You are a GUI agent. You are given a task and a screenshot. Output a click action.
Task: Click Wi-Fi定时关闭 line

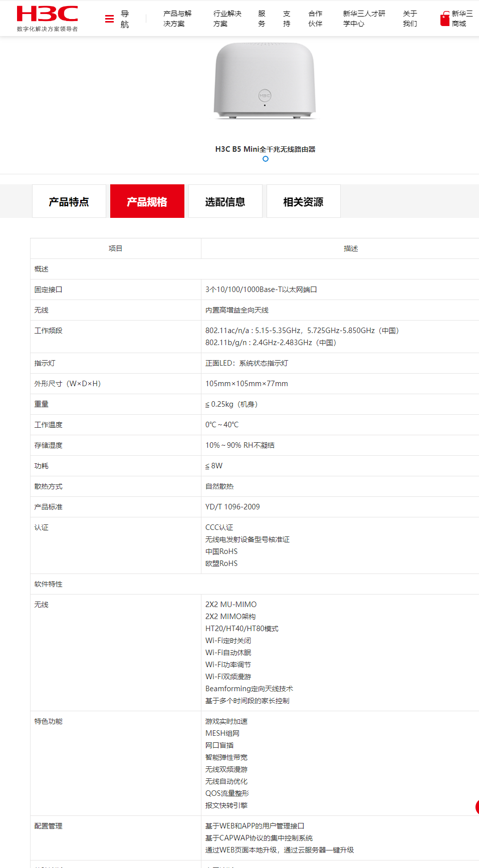click(228, 641)
